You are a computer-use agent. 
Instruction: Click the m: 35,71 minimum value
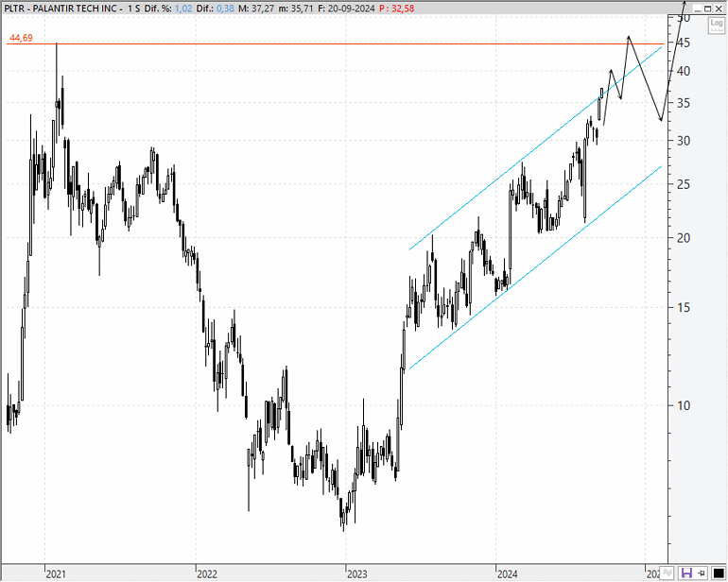click(294, 9)
